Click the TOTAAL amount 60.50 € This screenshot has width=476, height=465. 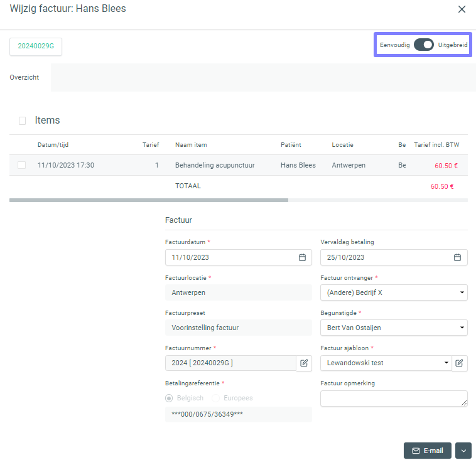pyautogui.click(x=442, y=186)
